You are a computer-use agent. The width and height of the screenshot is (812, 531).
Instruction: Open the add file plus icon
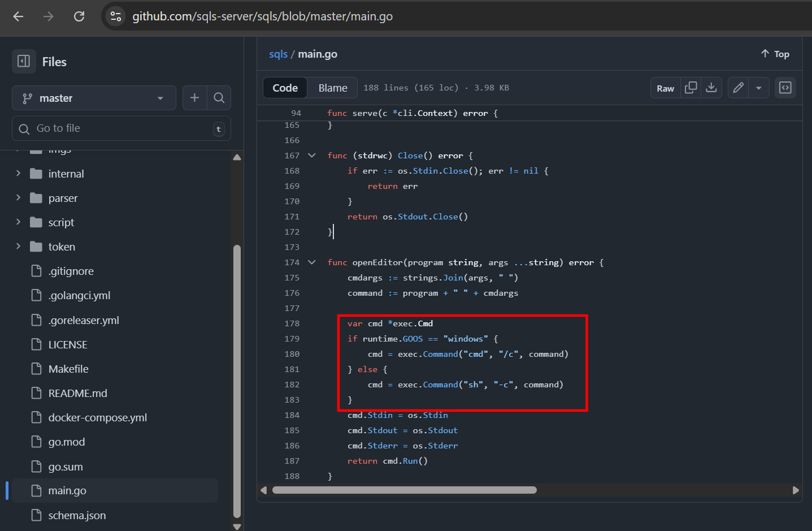click(x=194, y=97)
